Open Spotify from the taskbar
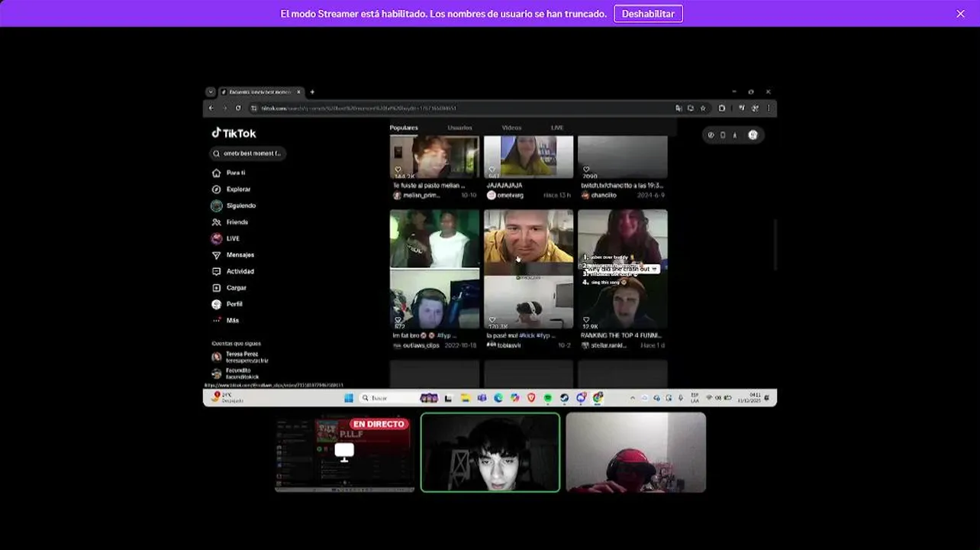 547,398
